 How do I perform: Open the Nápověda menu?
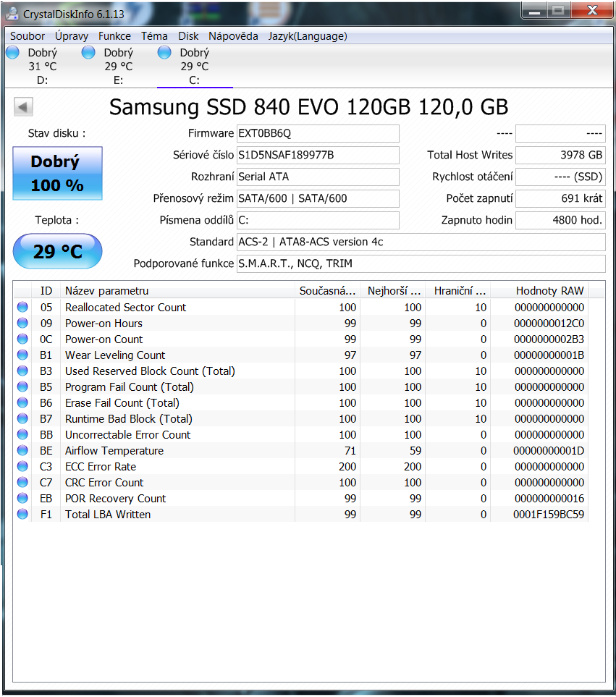coord(233,36)
